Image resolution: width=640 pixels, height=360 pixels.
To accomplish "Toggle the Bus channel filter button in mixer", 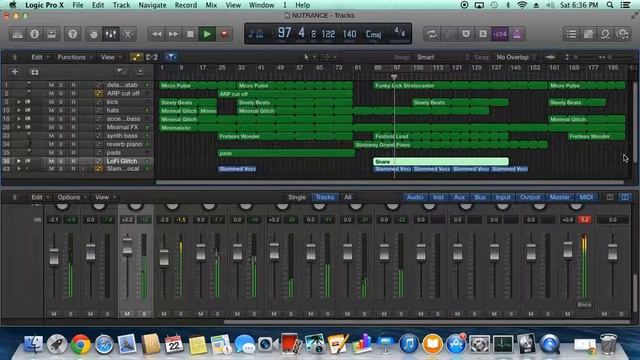I will pos(480,197).
